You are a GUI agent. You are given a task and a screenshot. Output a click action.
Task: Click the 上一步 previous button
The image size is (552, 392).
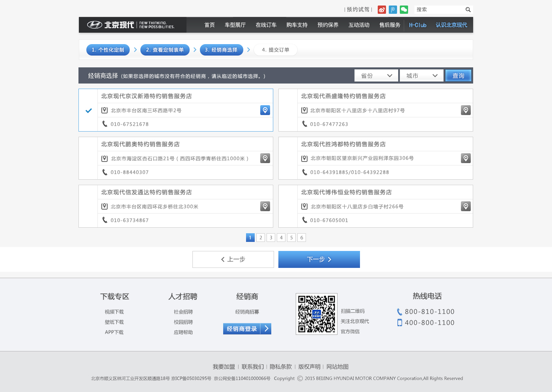coord(233,259)
